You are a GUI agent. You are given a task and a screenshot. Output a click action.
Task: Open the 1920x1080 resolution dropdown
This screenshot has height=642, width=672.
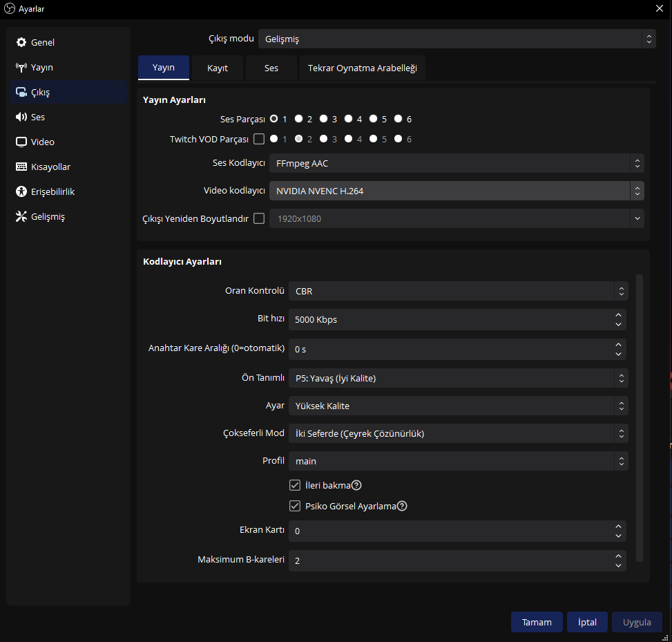457,218
